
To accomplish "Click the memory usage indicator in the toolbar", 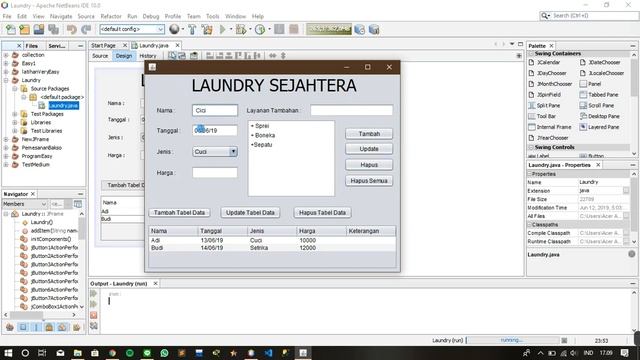I will (x=329, y=29).
